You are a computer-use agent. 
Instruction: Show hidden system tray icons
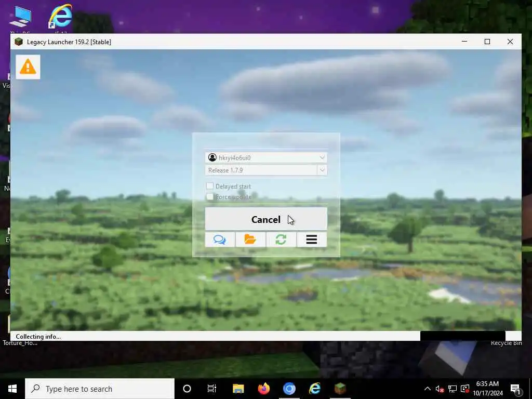click(x=428, y=389)
